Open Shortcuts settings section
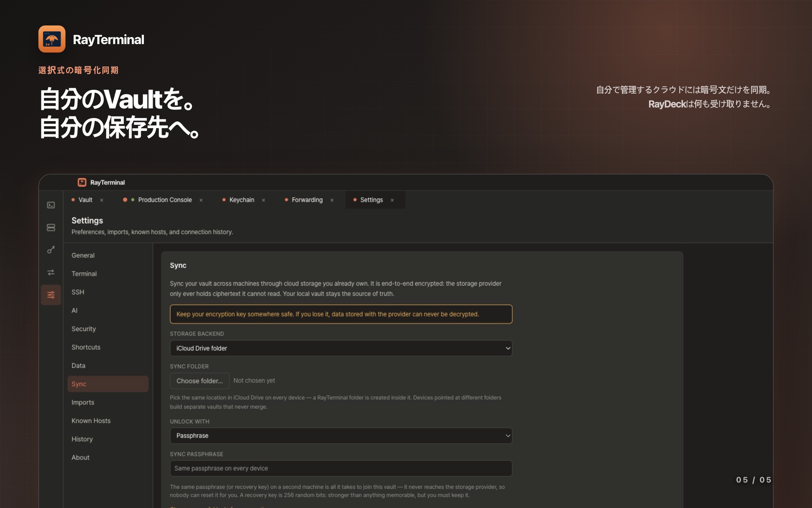Viewport: 812px width, 508px height. pos(108,347)
